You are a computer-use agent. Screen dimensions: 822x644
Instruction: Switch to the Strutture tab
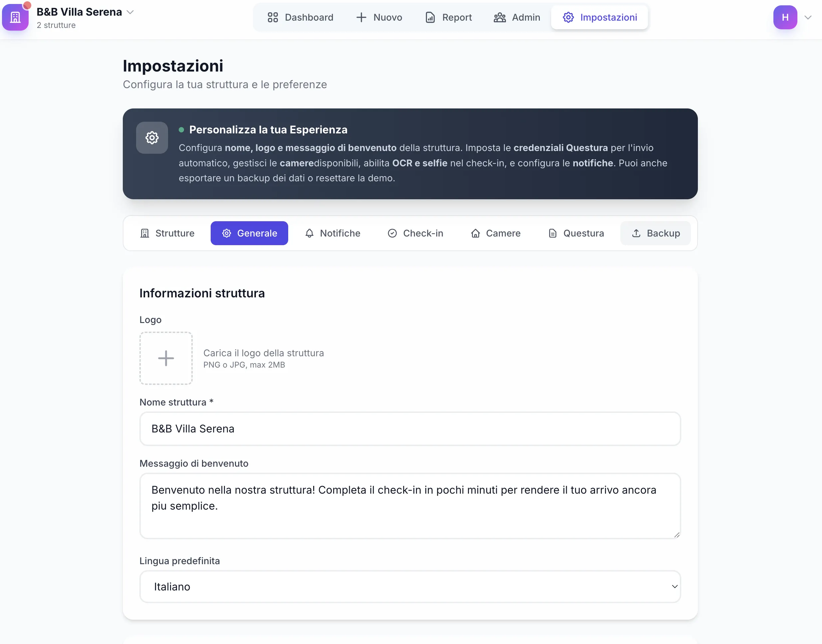pos(167,233)
